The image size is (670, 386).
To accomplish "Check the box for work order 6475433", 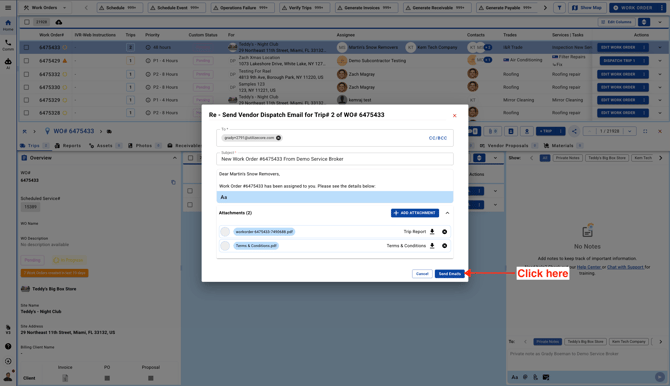I will pos(26,47).
